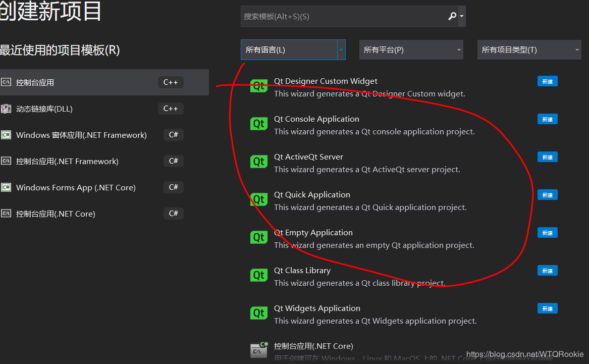Select 控制台应用(.NET Core) in the template list

coord(313,346)
